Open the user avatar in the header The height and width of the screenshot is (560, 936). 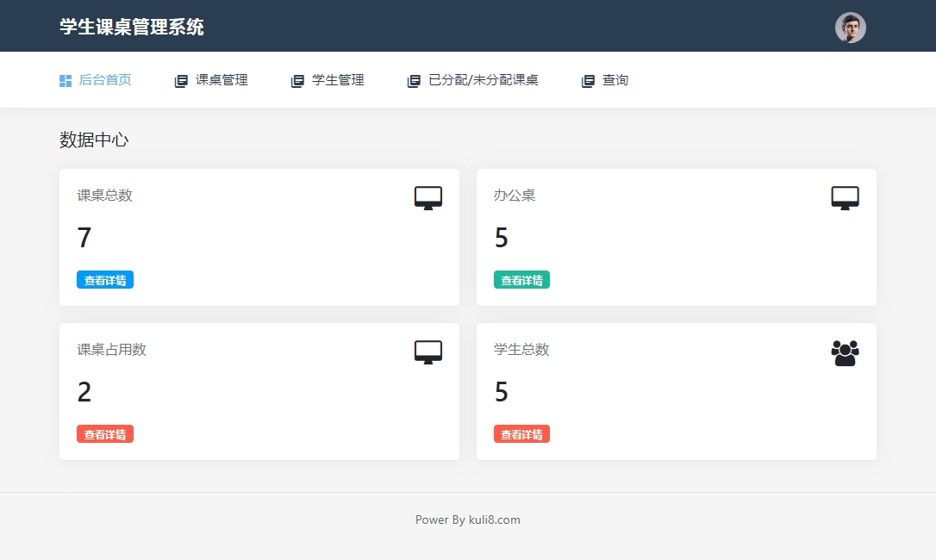tap(850, 28)
